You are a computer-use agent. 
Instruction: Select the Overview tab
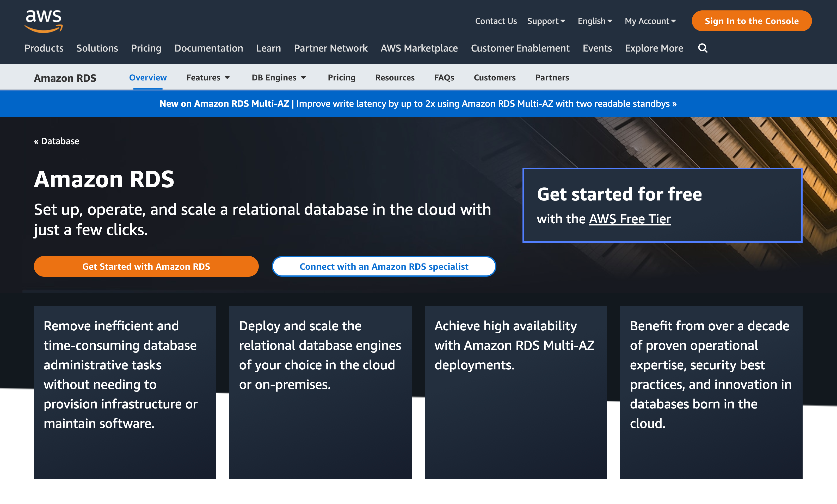[148, 78]
